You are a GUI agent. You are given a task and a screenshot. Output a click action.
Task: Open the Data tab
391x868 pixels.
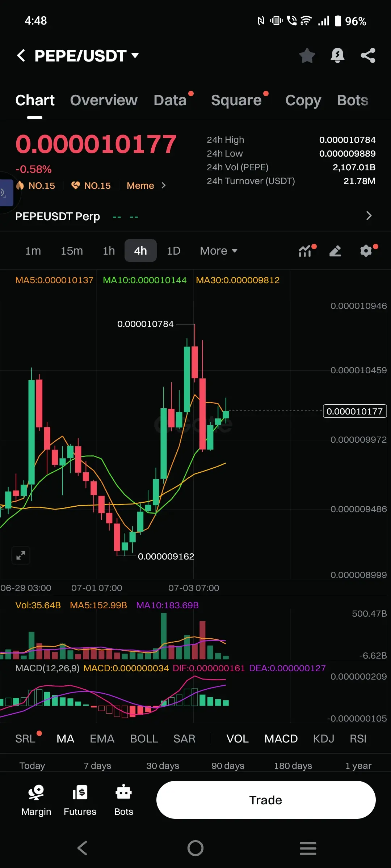pos(170,100)
